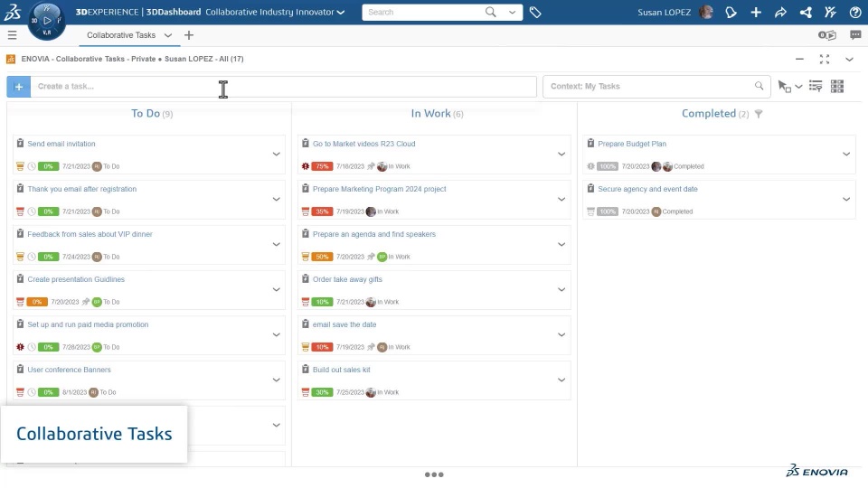
Task: Open the tools icon in top bar
Action: click(830, 12)
